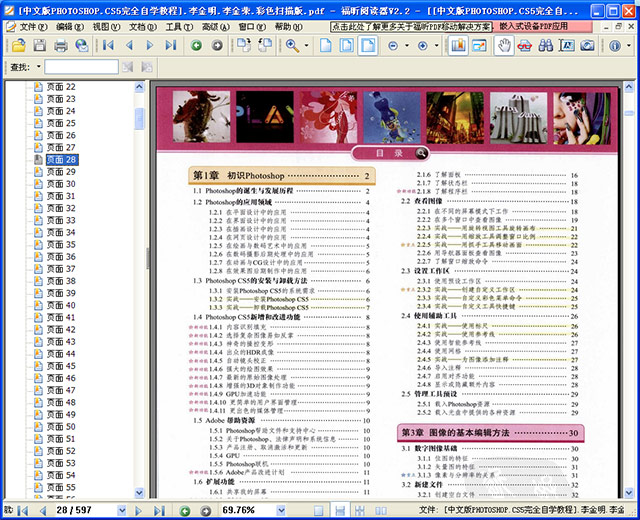Click the blue info icon
This screenshot has height=520, width=640.
tap(615, 46)
